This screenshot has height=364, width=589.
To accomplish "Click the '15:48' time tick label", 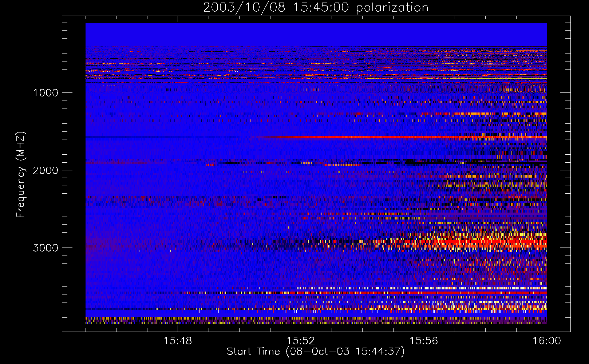I will 178,341.
